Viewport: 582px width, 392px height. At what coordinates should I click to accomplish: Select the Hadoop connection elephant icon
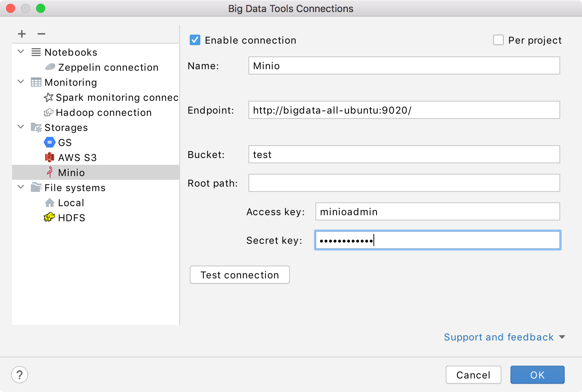point(49,112)
